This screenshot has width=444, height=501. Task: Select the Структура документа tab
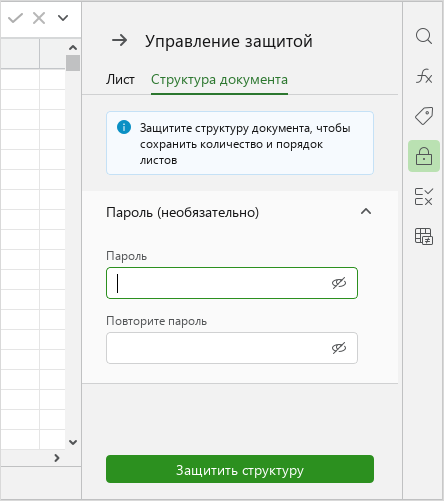[219, 80]
